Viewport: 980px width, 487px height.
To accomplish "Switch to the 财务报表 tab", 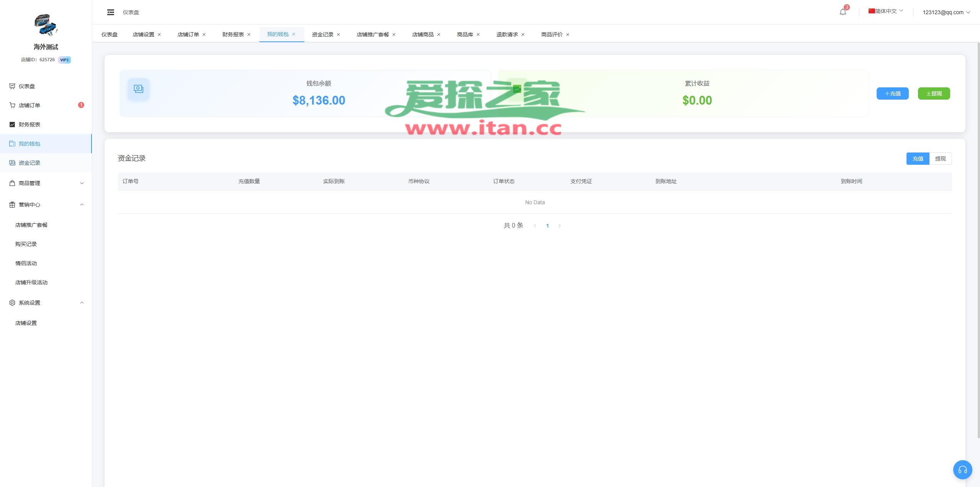I will coord(233,34).
